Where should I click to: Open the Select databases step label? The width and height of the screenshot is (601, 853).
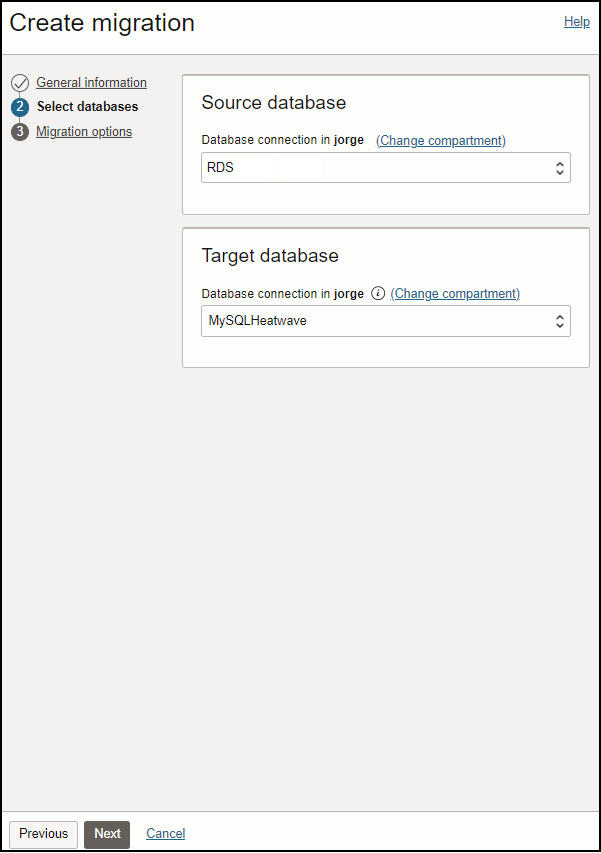[87, 107]
